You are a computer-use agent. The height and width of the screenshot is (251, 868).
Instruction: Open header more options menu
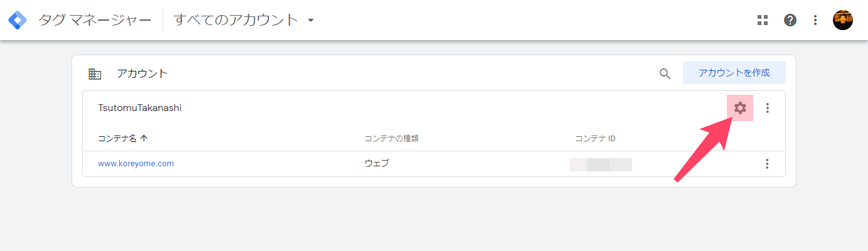(815, 20)
